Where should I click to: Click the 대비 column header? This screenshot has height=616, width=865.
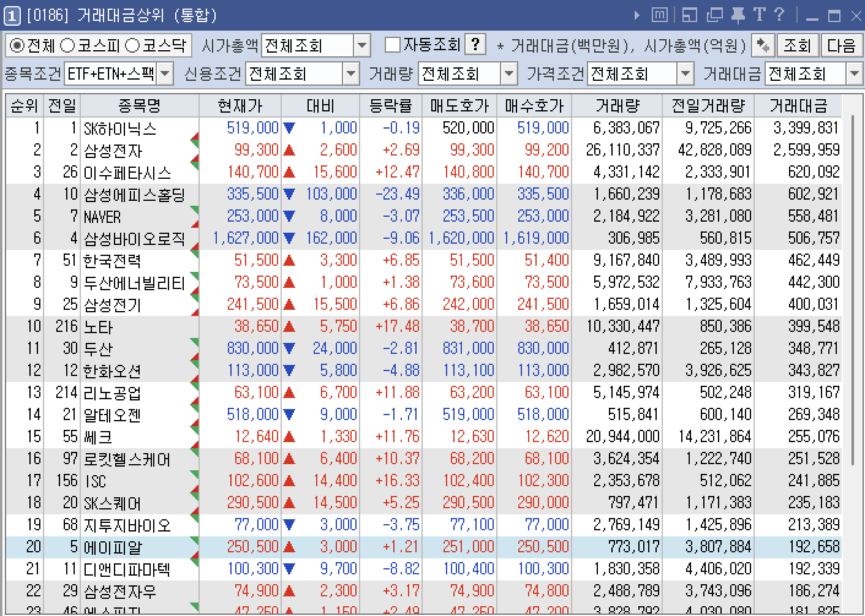click(x=320, y=106)
